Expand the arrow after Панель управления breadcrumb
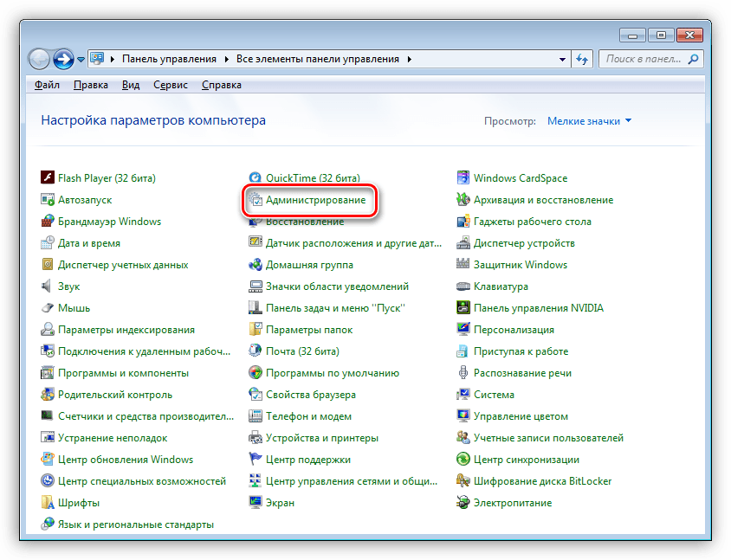Image resolution: width=731 pixels, height=560 pixels. point(227,60)
